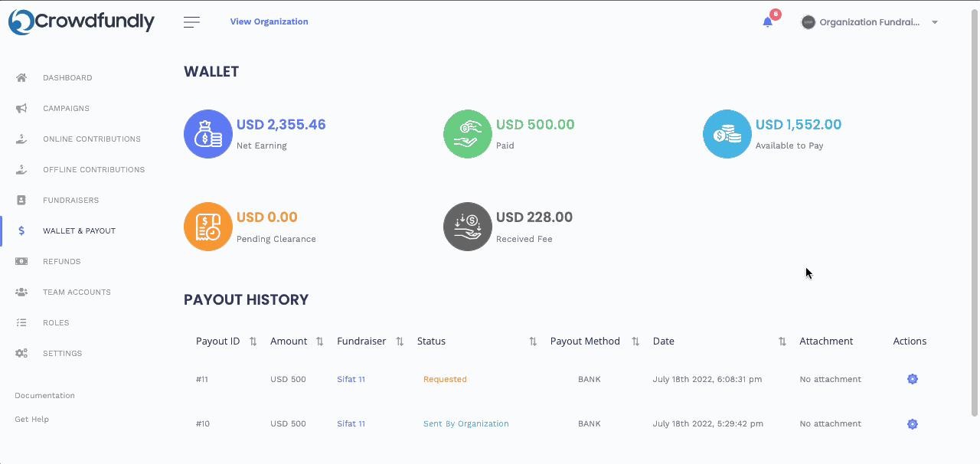Click the Crowdfundly logo

pos(81,21)
